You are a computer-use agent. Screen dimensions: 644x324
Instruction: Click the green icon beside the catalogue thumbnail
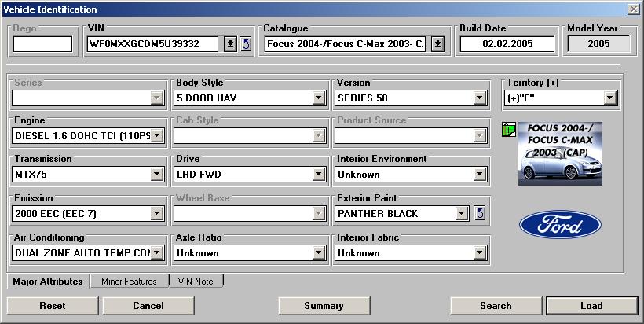coord(507,129)
